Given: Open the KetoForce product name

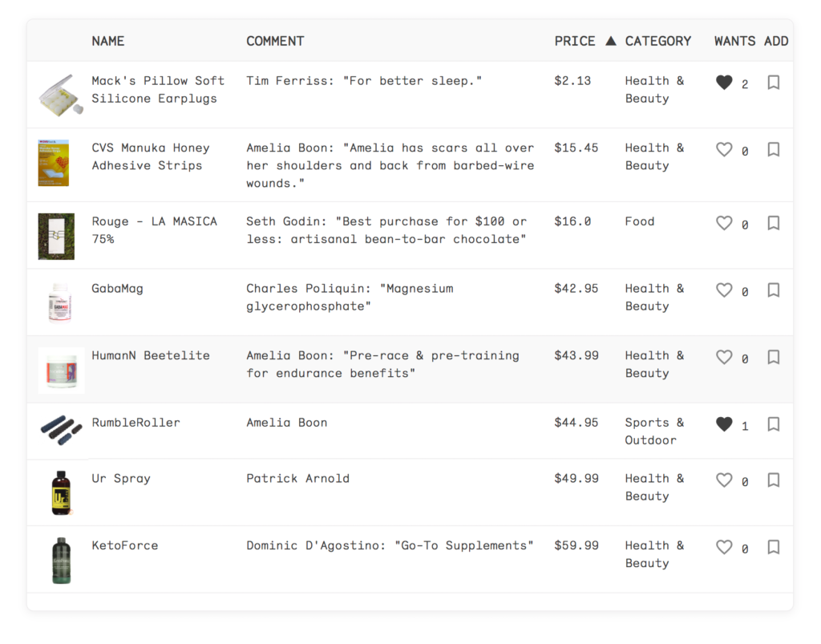Looking at the screenshot, I should [x=124, y=545].
